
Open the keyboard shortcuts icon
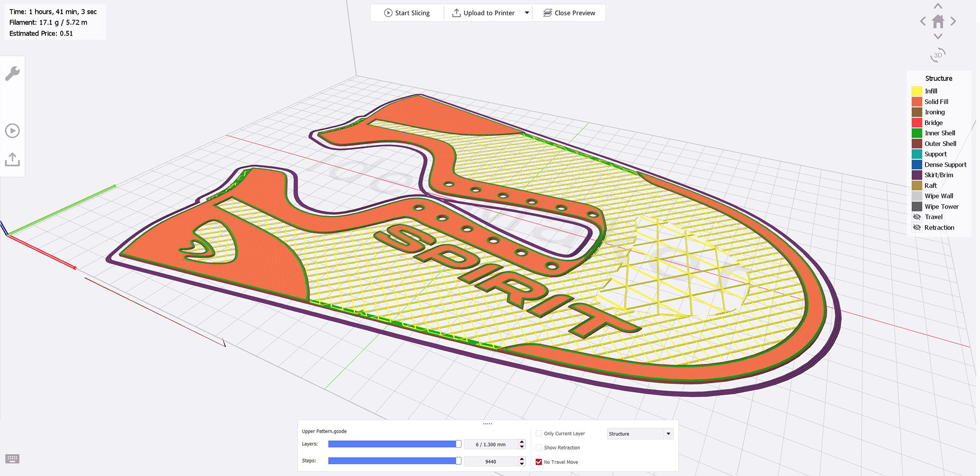(x=12, y=459)
